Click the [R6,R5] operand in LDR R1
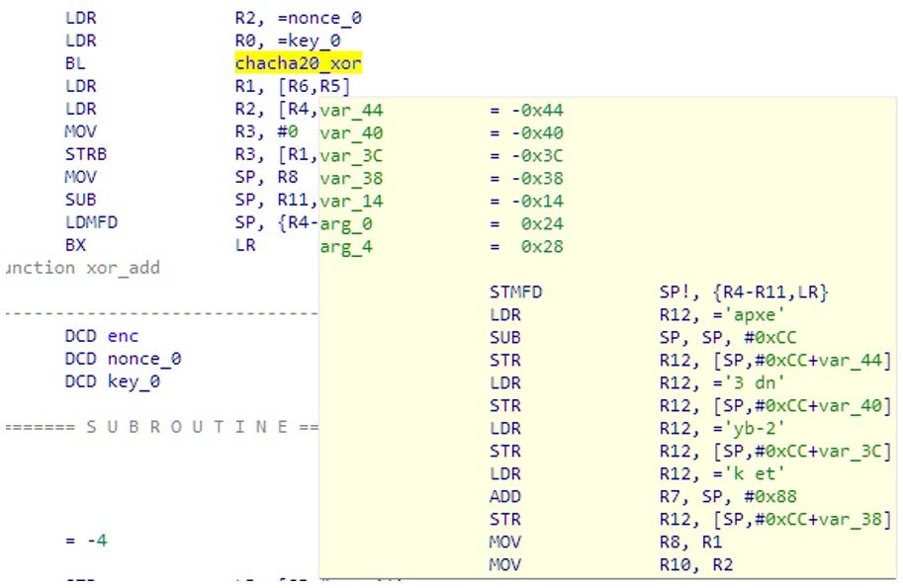 click(303, 86)
